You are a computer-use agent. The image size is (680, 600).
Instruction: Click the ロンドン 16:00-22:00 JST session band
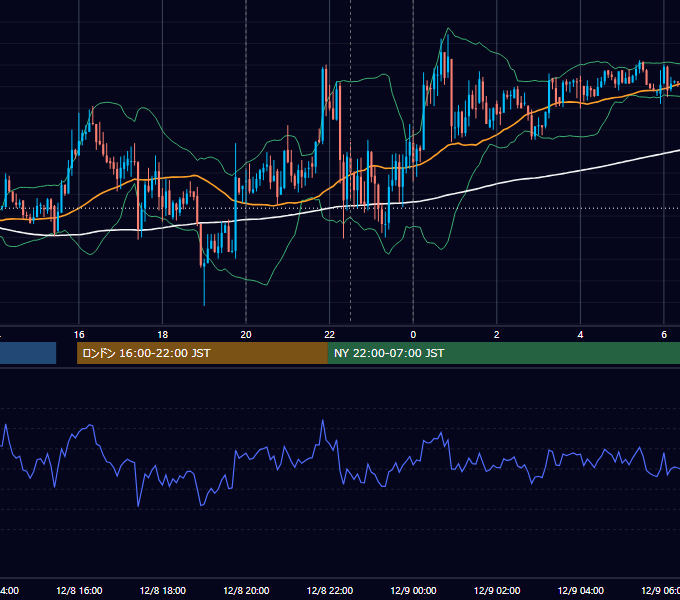point(202,353)
